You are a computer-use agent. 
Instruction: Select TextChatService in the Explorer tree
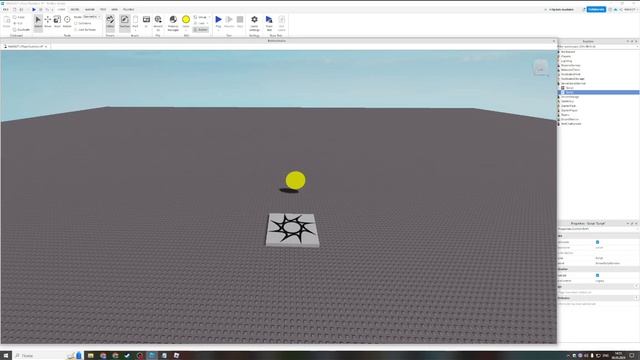[571, 124]
